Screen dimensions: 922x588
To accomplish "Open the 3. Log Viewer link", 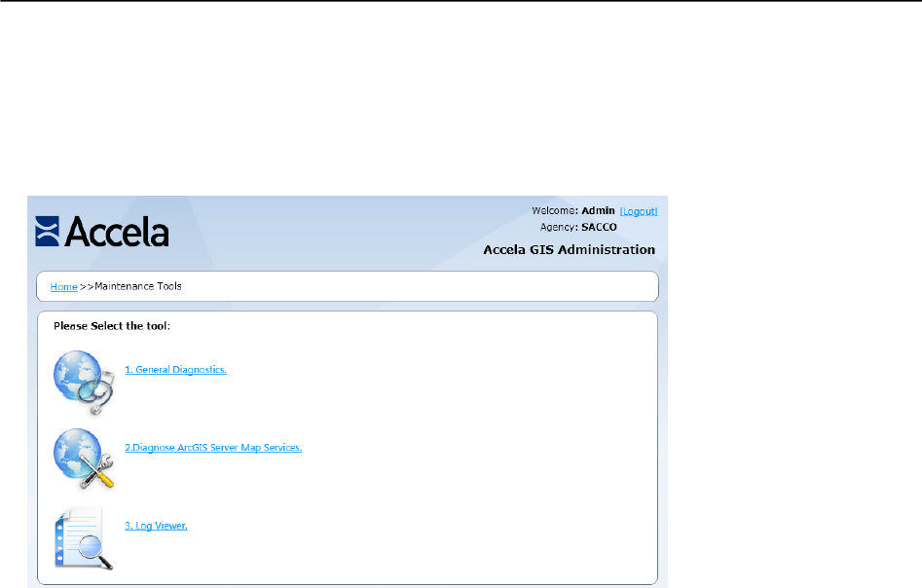I will (x=156, y=527).
